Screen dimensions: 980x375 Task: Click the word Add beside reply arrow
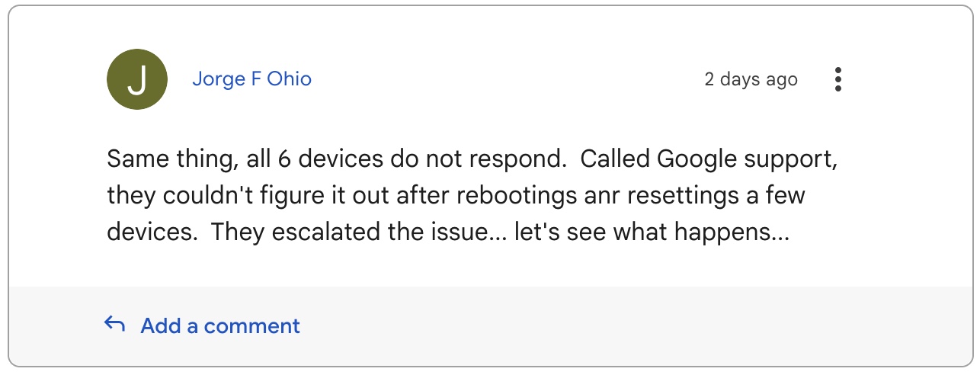[160, 326]
